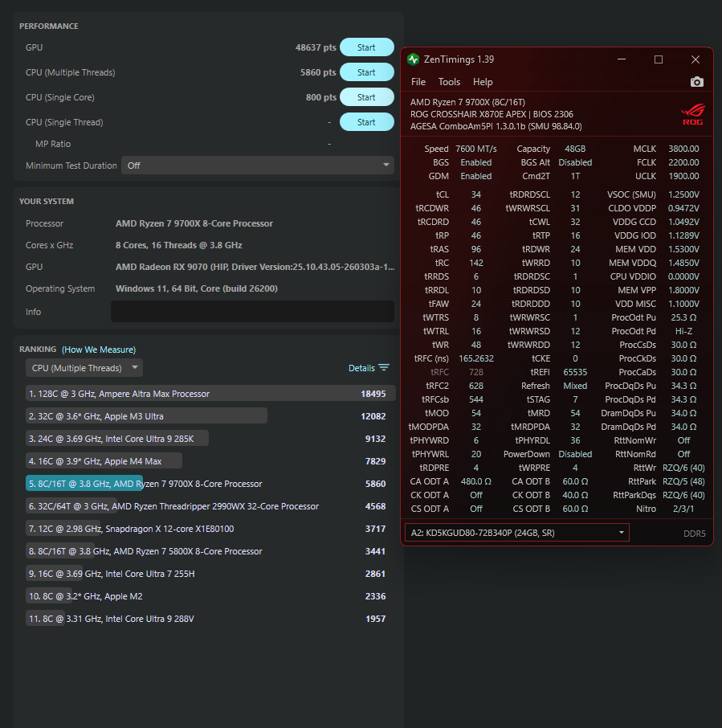
Task: Select the Intel Core Ultra 9 288V row
Action: coord(210,619)
